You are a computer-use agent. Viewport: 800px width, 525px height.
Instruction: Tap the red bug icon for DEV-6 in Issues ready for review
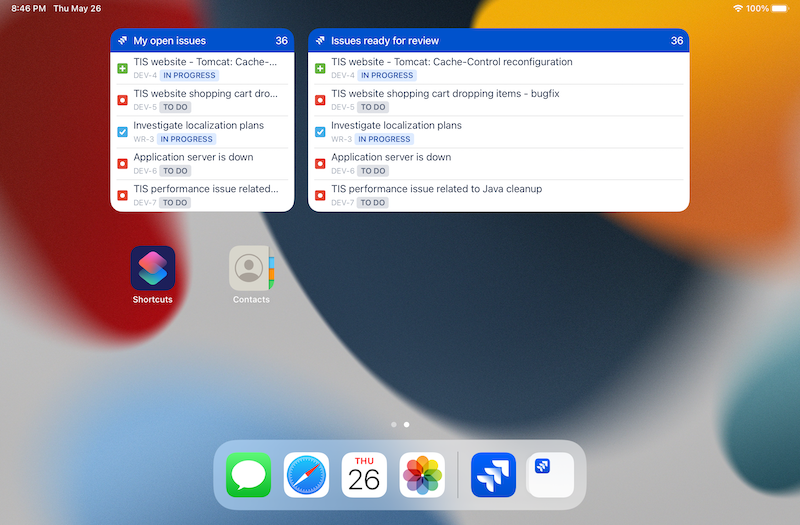pyautogui.click(x=320, y=163)
